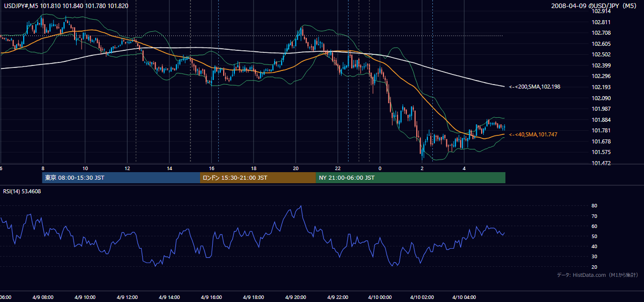The width and height of the screenshot is (644, 302).
Task: Click the 4/10 04:00 time axis label
Action: tap(465, 297)
